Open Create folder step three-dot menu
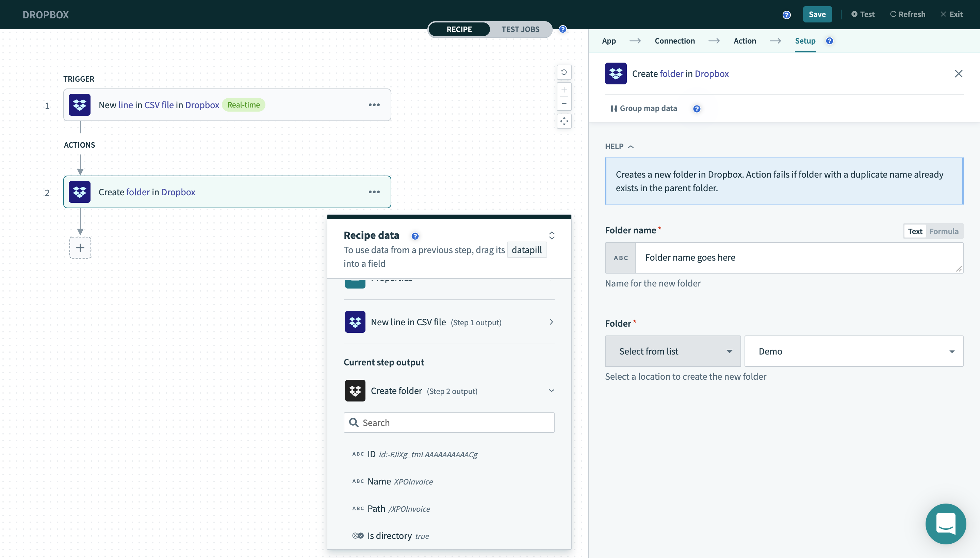980x558 pixels. [374, 192]
